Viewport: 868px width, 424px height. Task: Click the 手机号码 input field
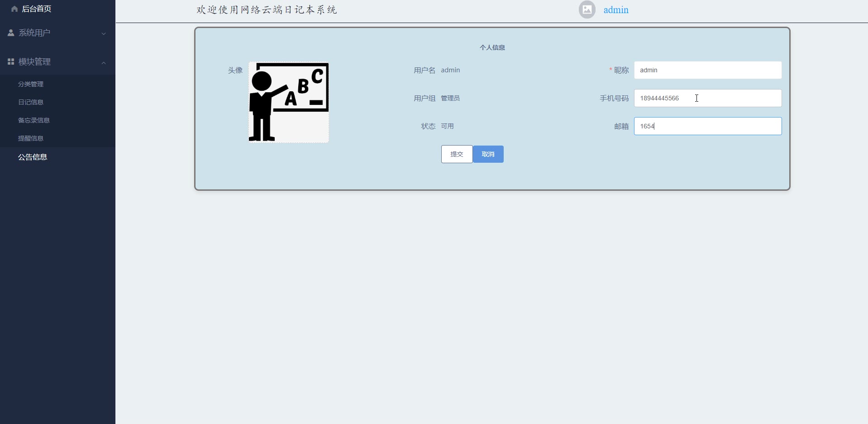708,98
